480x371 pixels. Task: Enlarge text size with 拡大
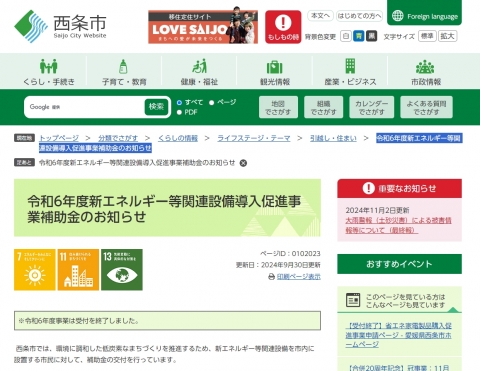pos(447,36)
